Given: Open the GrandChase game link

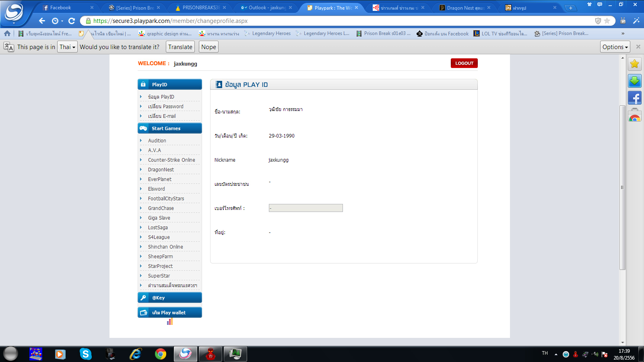Looking at the screenshot, I should click(x=161, y=208).
